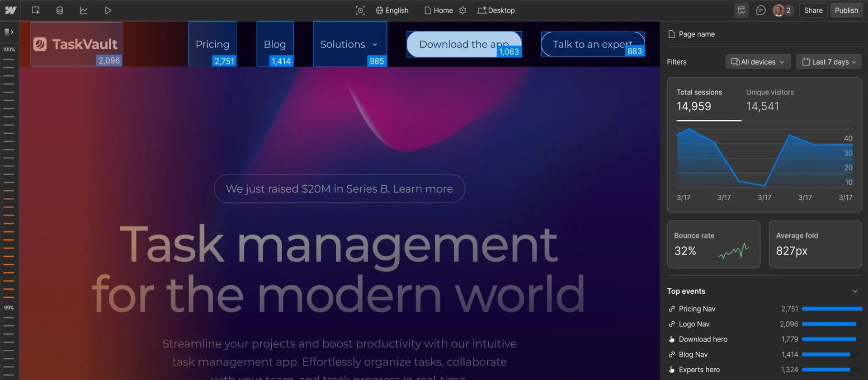Click the 985 click count badge
The width and height of the screenshot is (868, 380).
coord(377,61)
